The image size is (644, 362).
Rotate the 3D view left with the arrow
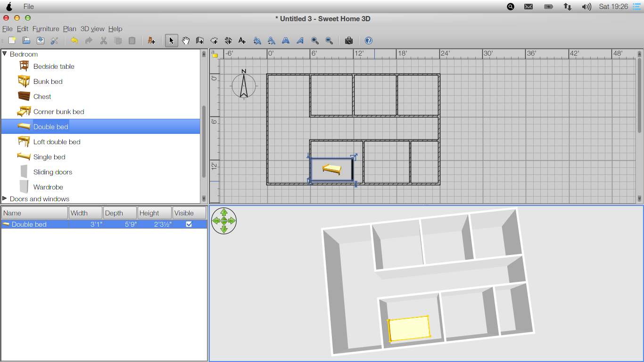[x=216, y=221]
